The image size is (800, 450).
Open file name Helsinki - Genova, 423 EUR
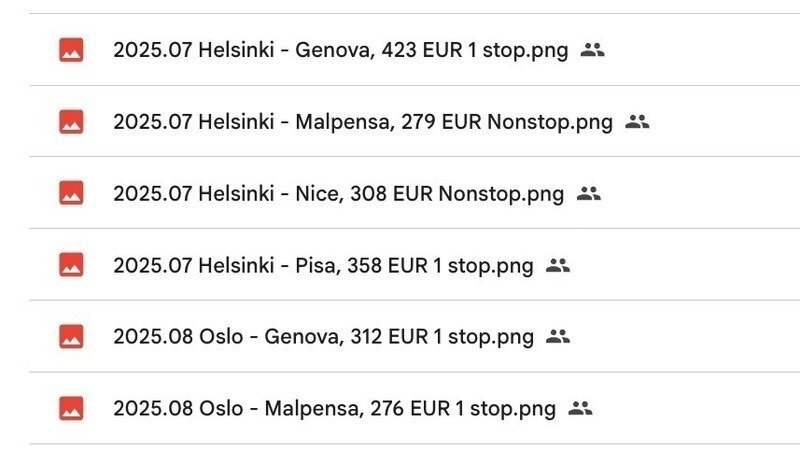[341, 50]
